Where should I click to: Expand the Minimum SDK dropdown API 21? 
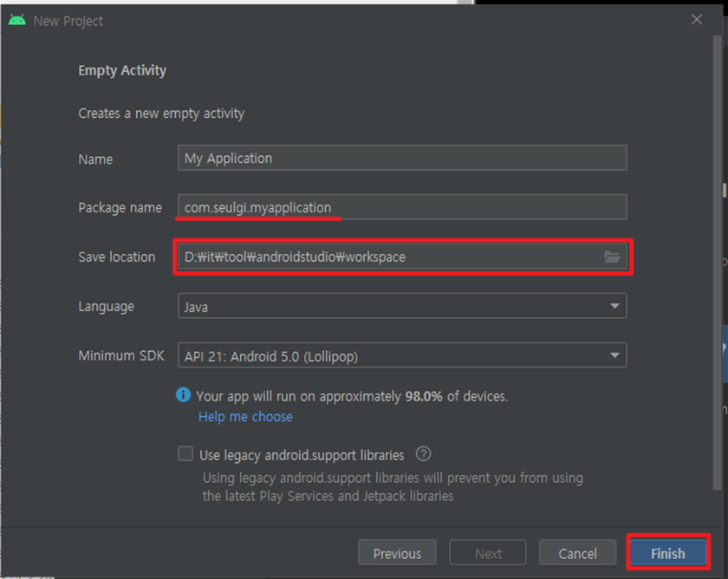402,355
